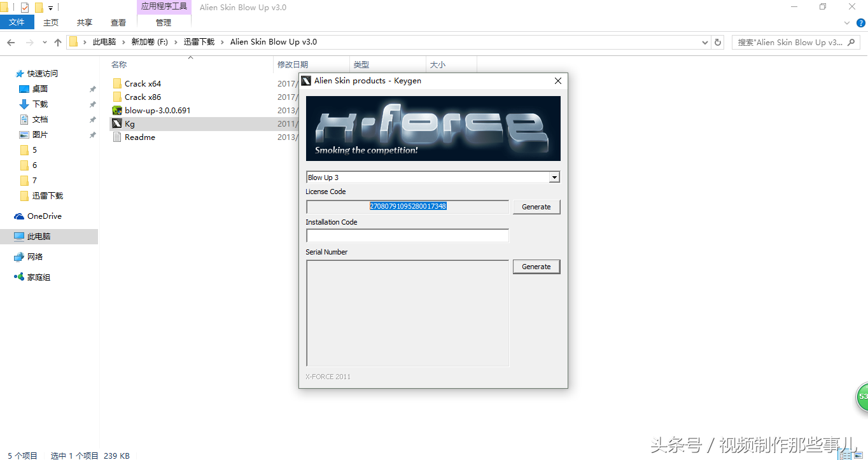Generate a new License Code
Image resolution: width=868 pixels, height=460 pixels.
point(536,207)
